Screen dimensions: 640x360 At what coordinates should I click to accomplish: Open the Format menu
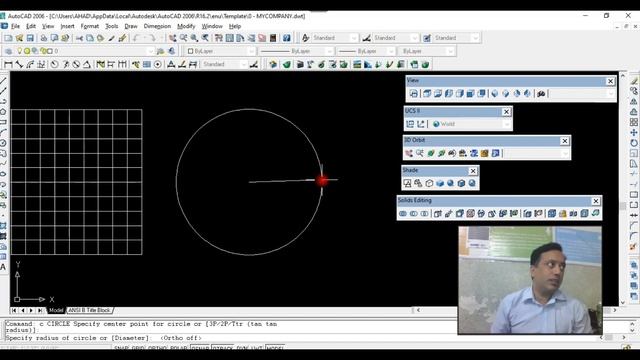click(x=89, y=26)
